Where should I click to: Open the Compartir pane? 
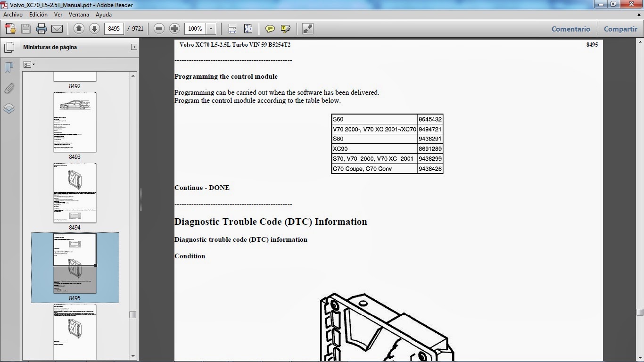coord(620,29)
